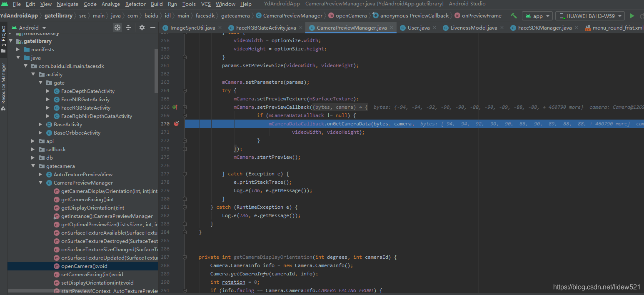Toggle the fold end marker on line 284
The width and height of the screenshot is (644, 295).
[x=185, y=232]
